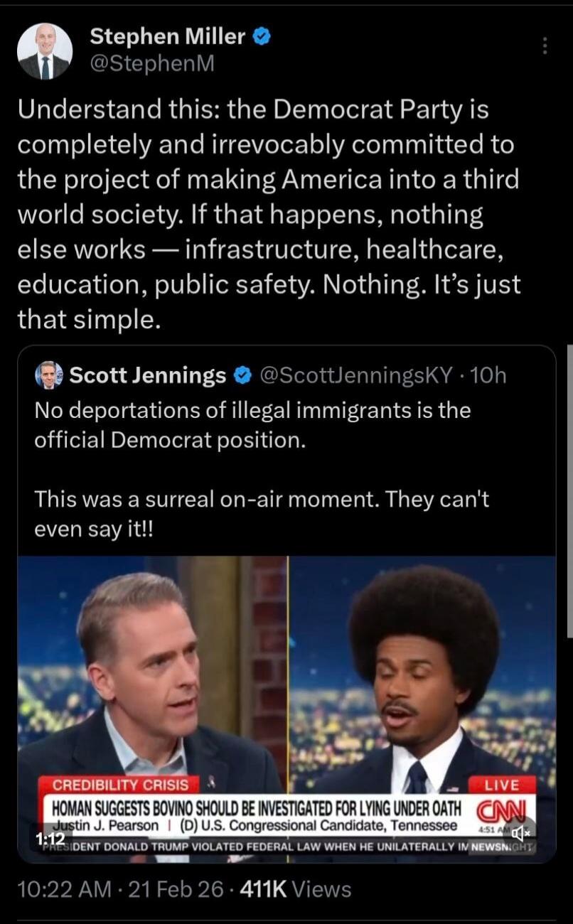Open Stephen Miller's profile avatar
573x924 pixels.
[x=45, y=51]
